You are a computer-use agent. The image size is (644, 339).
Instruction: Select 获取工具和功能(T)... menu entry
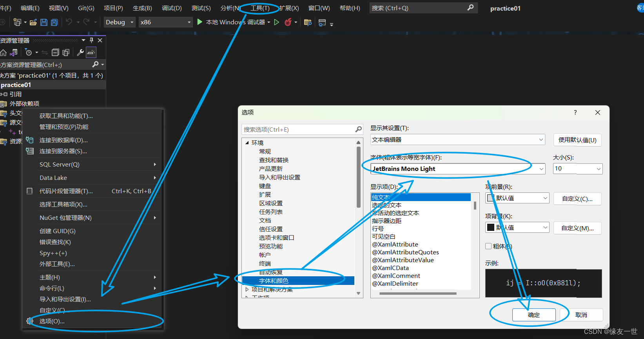point(93,116)
